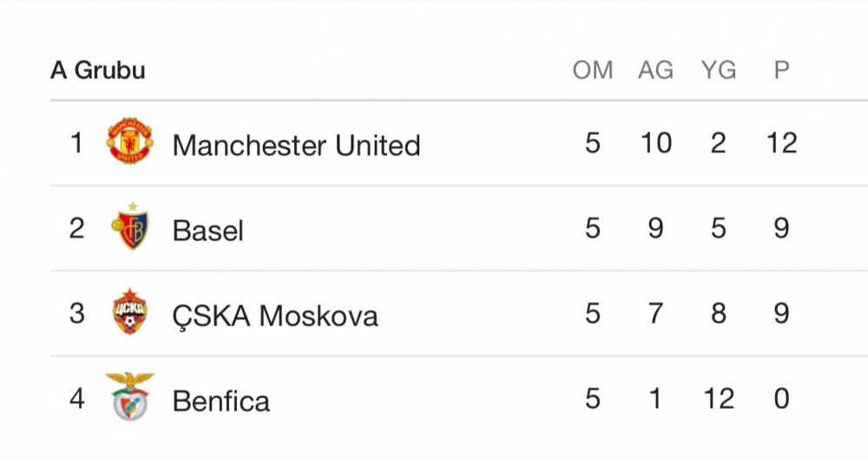Click the Benfica eagle crest

pyautogui.click(x=130, y=397)
